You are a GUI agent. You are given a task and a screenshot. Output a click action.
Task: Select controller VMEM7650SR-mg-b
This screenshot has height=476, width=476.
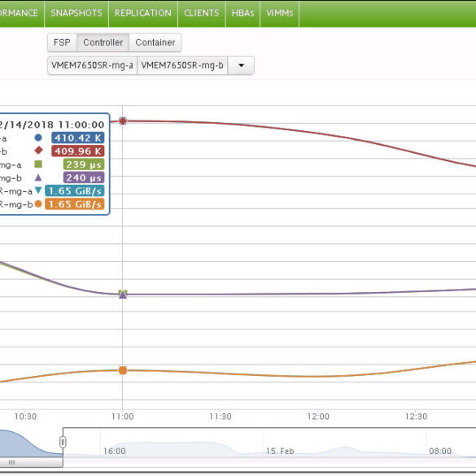[182, 66]
